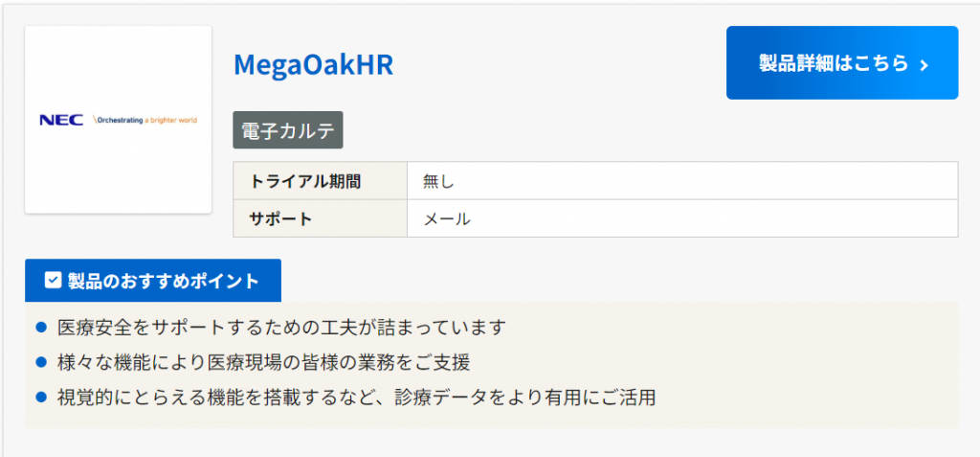Click the checkmark icon beside 製品のおすすめポイント
Viewport: 980px width, 457px height.
click(x=54, y=281)
